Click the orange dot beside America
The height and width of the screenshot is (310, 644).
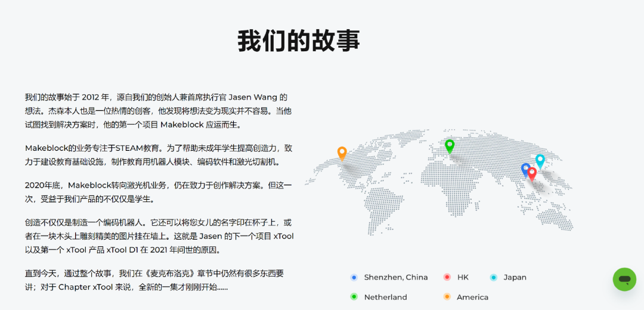(x=447, y=297)
